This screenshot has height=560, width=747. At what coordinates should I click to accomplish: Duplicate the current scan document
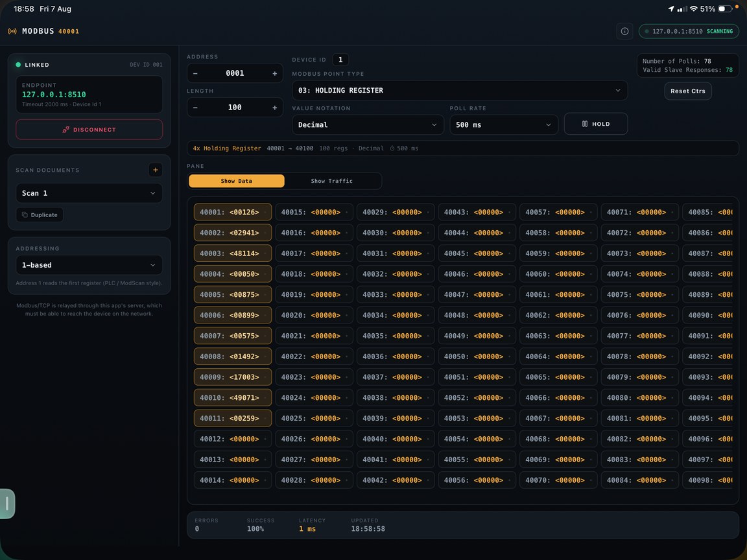pos(40,215)
